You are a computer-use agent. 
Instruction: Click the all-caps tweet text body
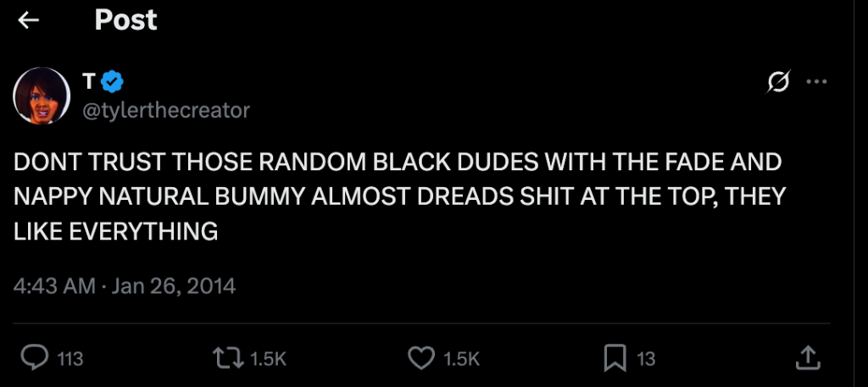point(398,196)
